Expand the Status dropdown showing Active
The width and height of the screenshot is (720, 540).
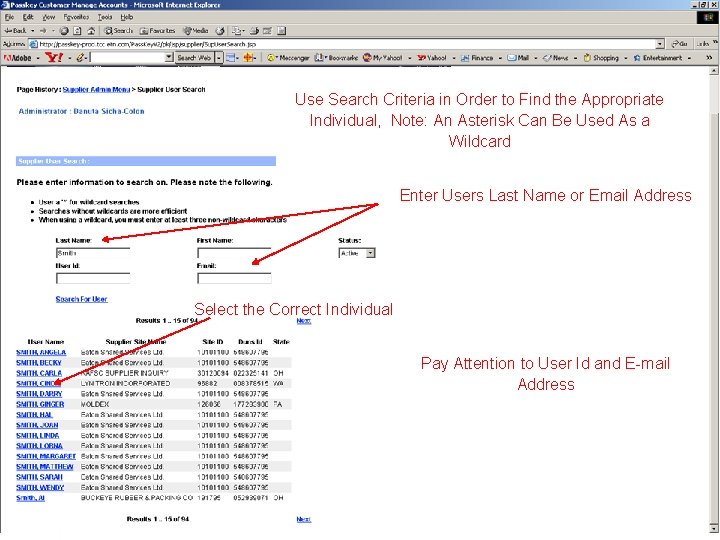tap(370, 253)
